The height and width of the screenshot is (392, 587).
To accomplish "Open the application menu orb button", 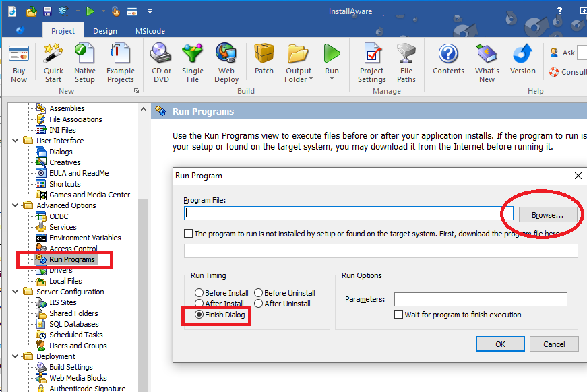I will point(20,30).
